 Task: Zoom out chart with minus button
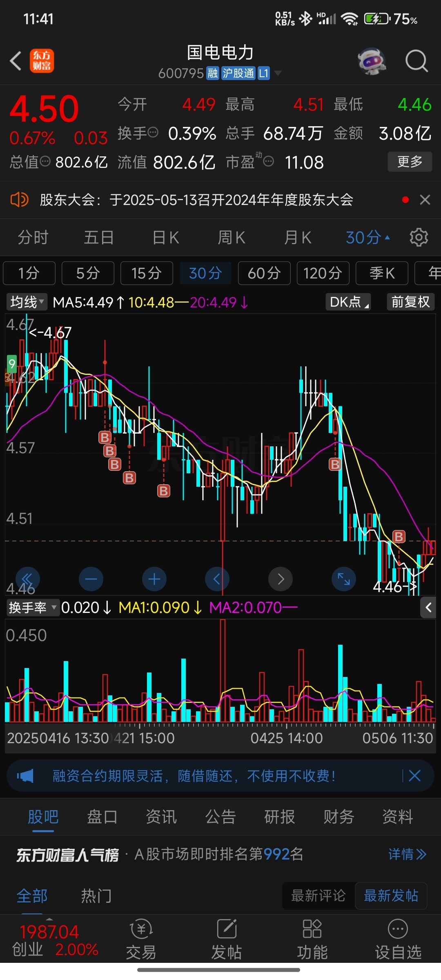[91, 579]
